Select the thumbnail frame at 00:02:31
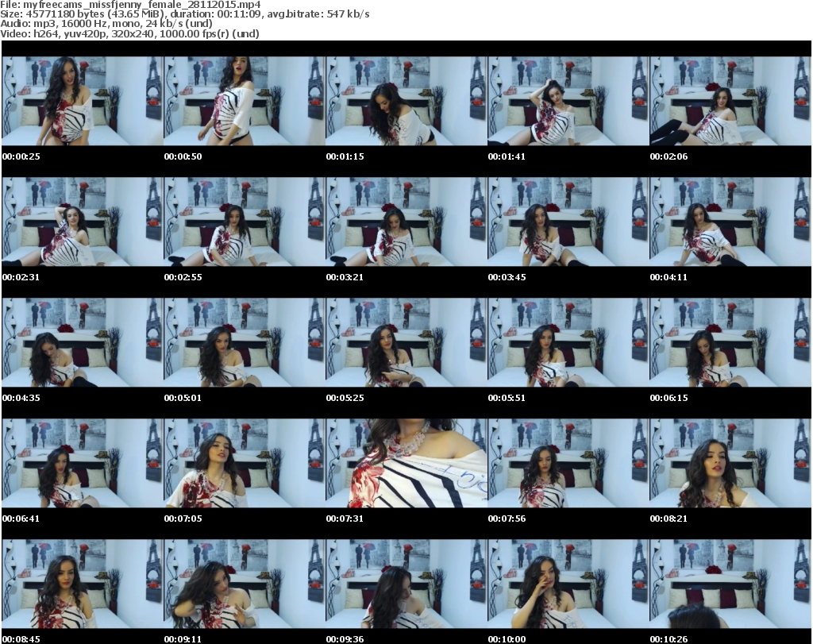This screenshot has height=644, width=813. (83, 222)
